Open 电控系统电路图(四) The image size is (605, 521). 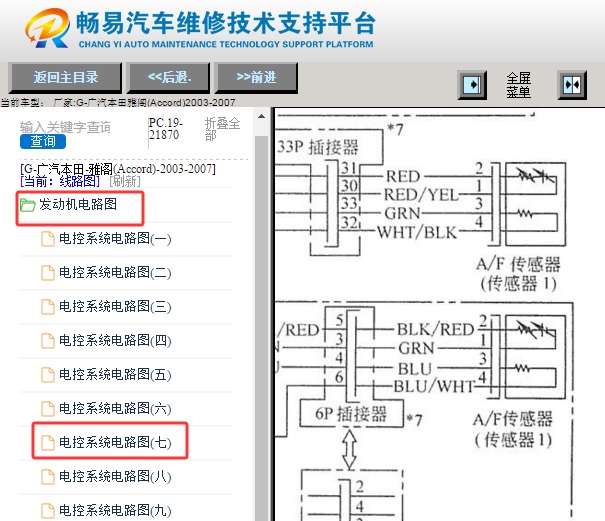click(x=115, y=340)
